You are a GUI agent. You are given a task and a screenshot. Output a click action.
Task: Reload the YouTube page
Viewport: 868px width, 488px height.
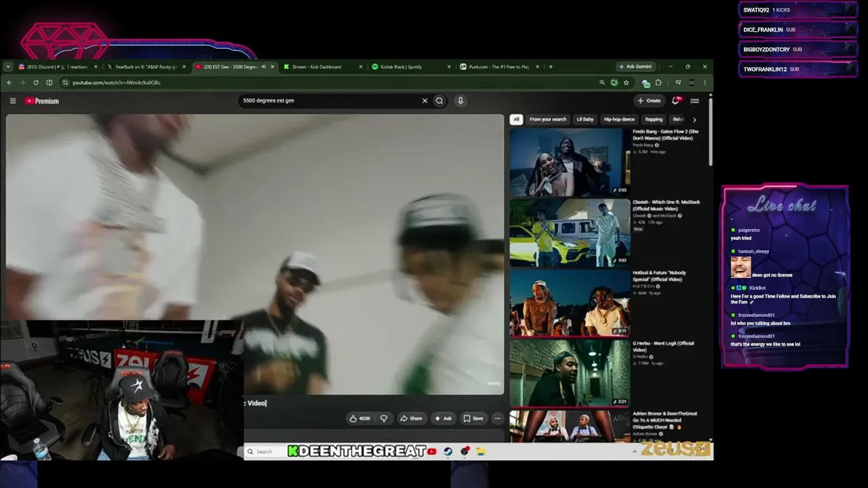pos(35,83)
